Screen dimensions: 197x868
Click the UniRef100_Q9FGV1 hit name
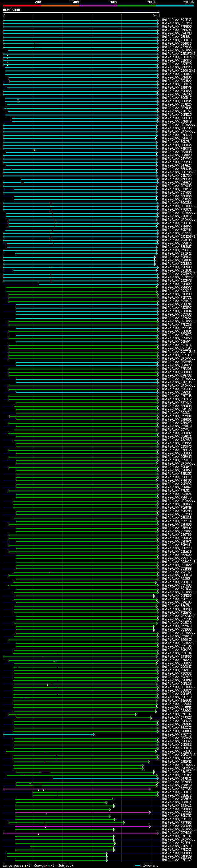click(176, 541)
